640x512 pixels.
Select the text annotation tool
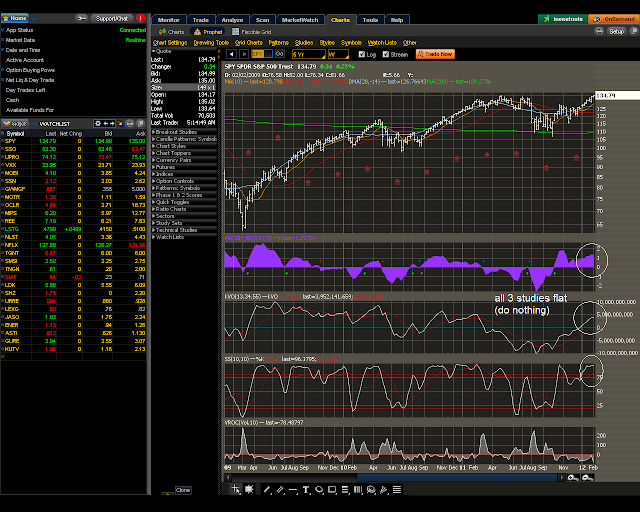tap(306, 490)
